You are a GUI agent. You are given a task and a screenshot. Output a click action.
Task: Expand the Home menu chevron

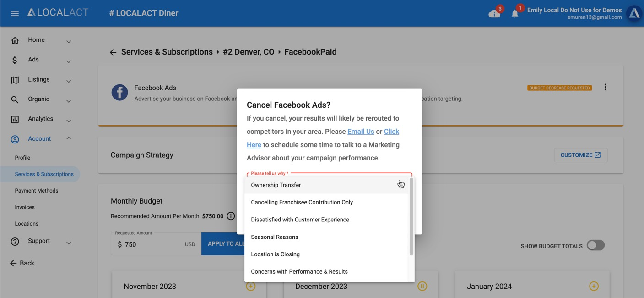click(x=69, y=42)
